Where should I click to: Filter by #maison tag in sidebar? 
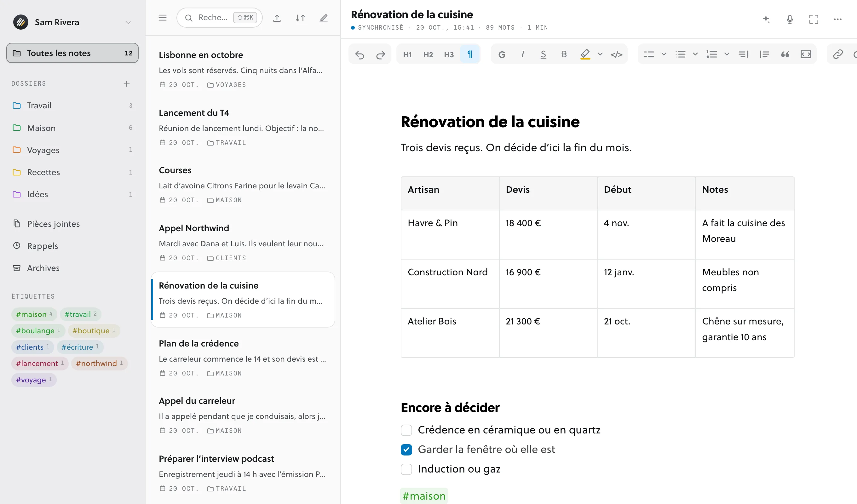point(34,314)
